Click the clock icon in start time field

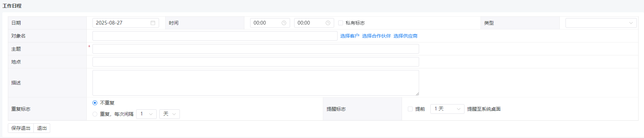(284, 23)
